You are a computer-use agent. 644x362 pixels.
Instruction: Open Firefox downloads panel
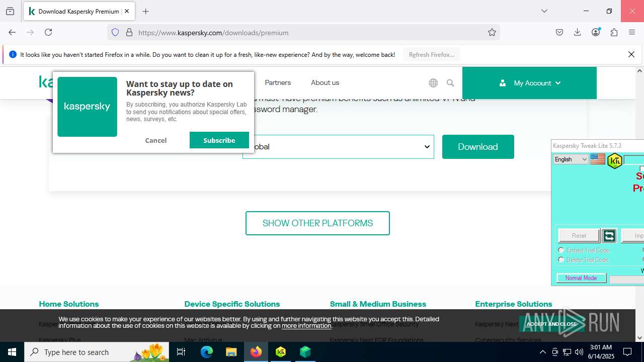point(578,32)
